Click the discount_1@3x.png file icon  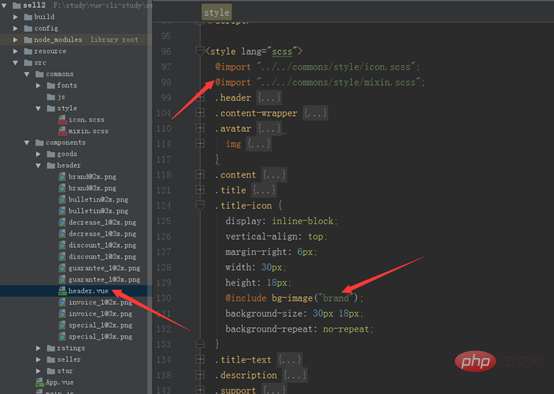pyautogui.click(x=63, y=257)
